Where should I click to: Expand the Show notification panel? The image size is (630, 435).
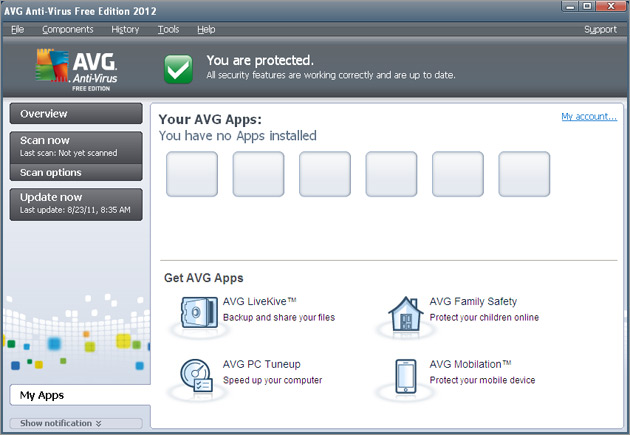pyautogui.click(x=76, y=423)
